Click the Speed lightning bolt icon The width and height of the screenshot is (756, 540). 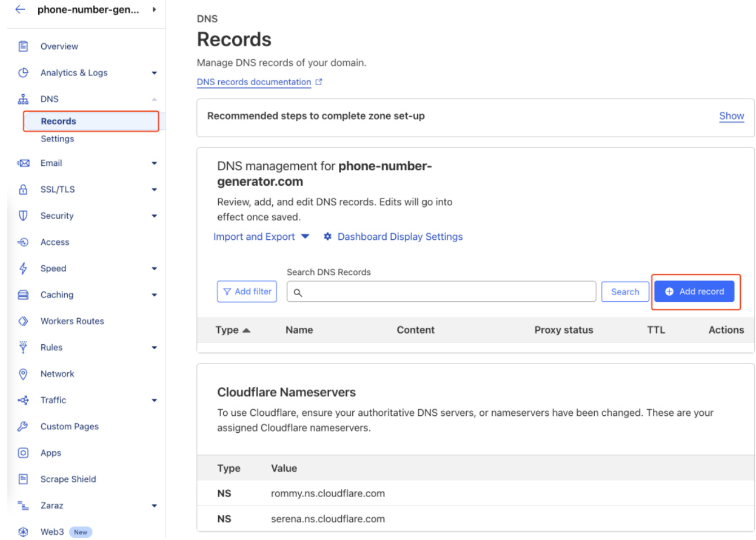click(23, 269)
